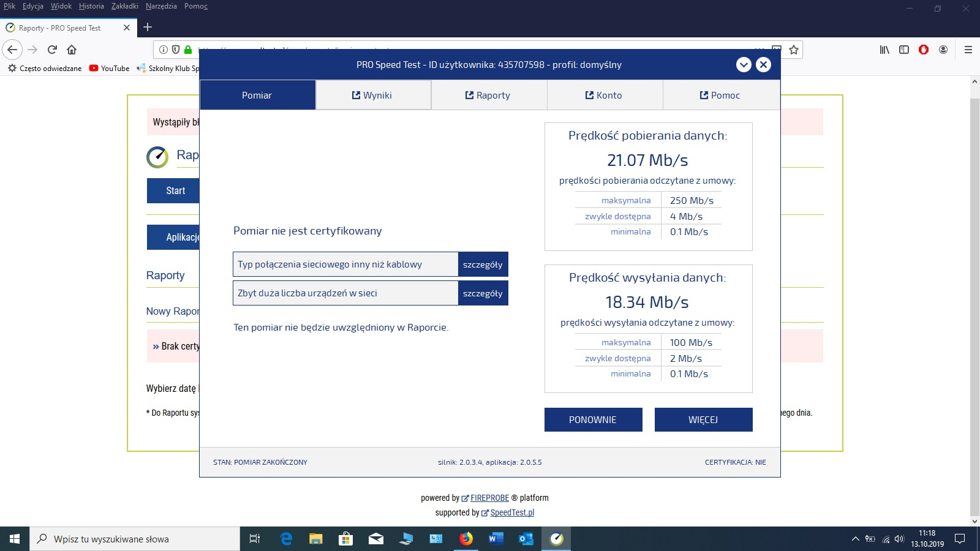980x551 pixels.
Task: Follow the SpeedTest.pl link
Action: (x=512, y=512)
